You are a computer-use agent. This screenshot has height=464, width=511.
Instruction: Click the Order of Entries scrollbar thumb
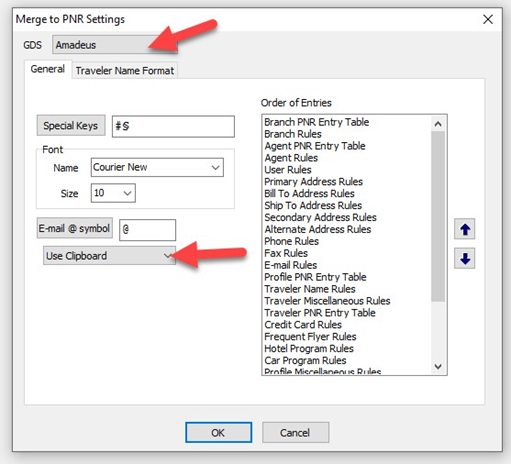(438, 216)
